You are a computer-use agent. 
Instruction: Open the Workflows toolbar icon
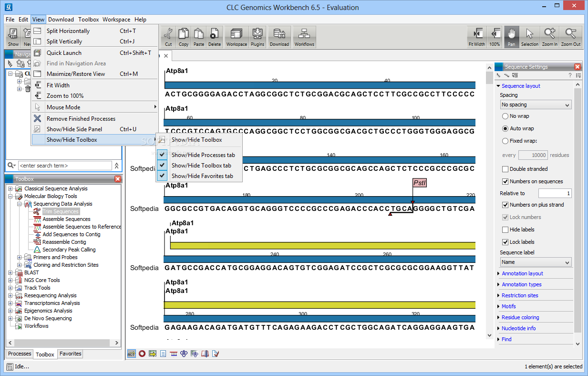coord(304,37)
